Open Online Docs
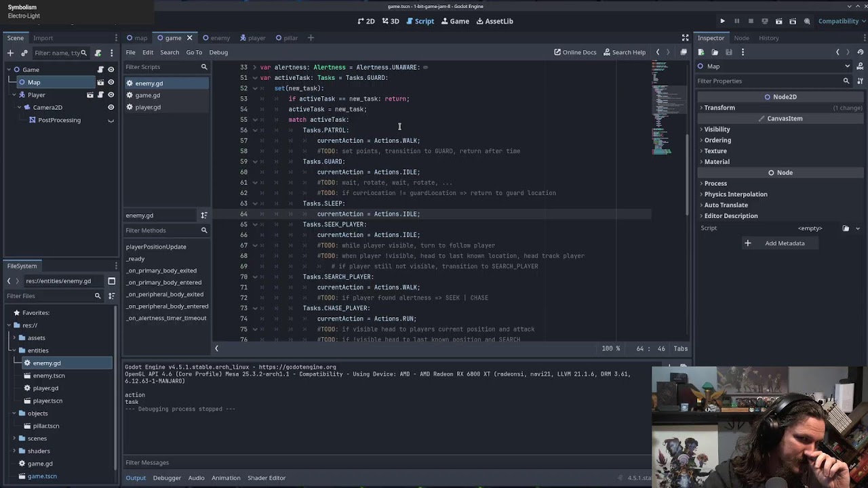Image resolution: width=868 pixels, height=488 pixels. tap(575, 52)
